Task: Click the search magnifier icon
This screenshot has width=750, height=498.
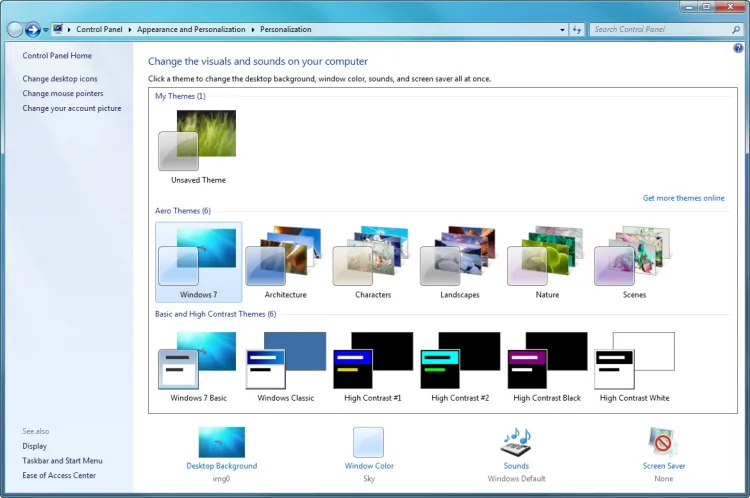Action: (x=736, y=30)
